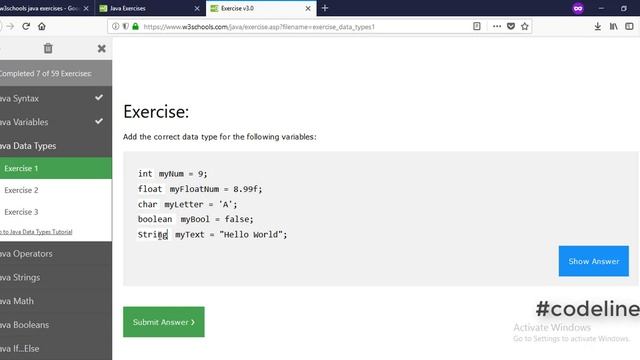Click the exercise instruction sentence
This screenshot has height=360, width=640.
[220, 137]
